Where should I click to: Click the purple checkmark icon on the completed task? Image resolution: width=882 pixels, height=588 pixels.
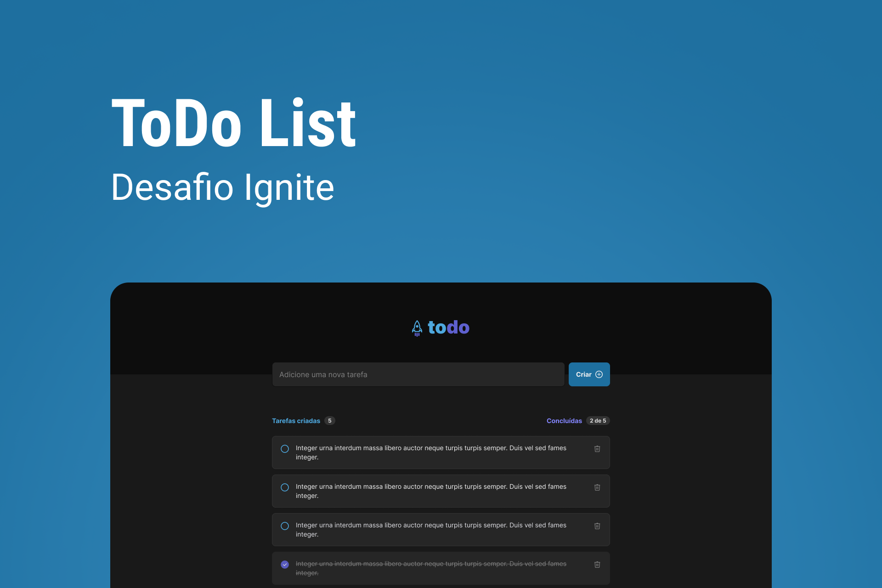pos(284,564)
